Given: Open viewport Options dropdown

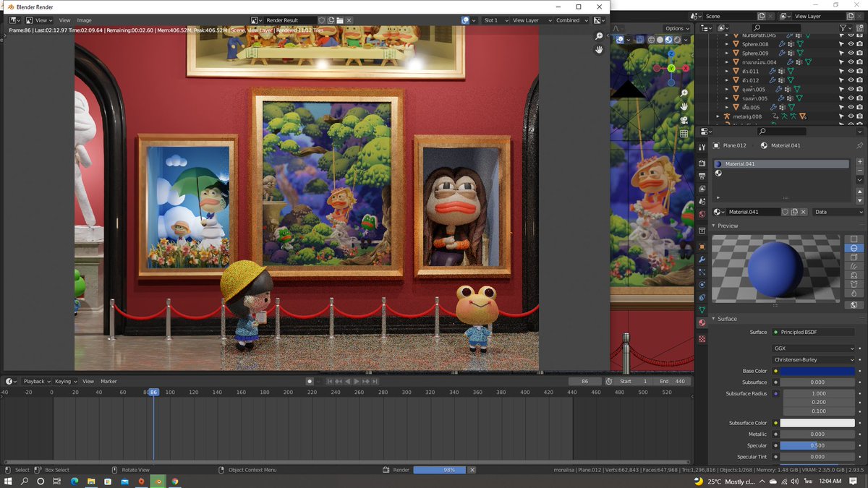Looking at the screenshot, I should [676, 28].
